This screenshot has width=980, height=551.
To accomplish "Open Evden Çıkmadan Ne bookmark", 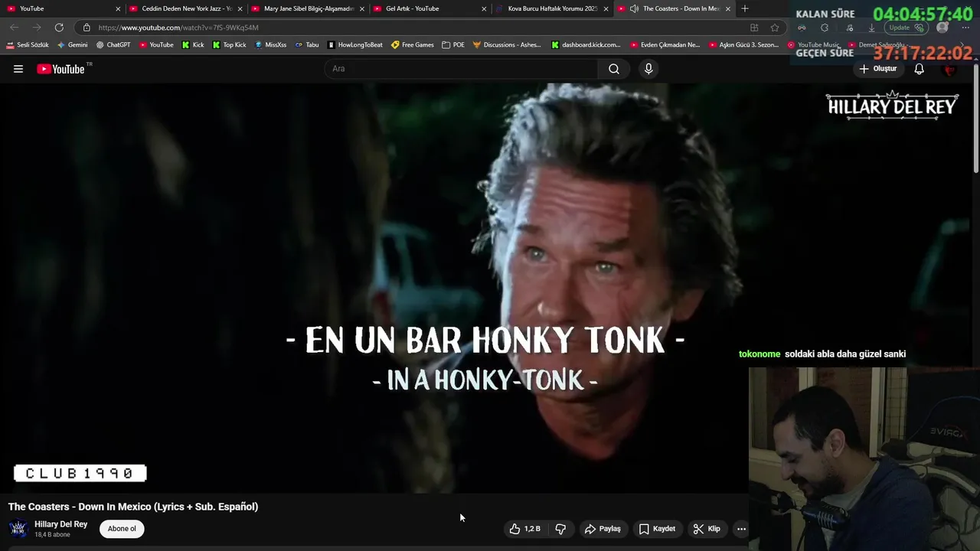I will pos(665,45).
